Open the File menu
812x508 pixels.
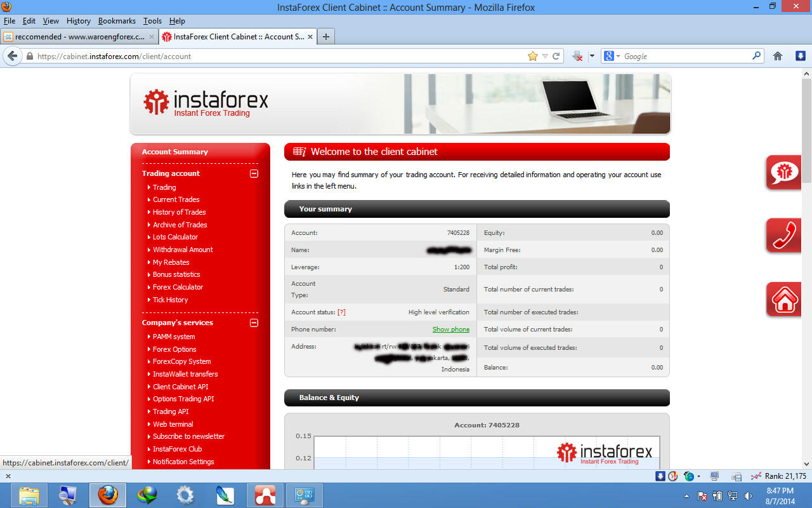click(x=9, y=21)
